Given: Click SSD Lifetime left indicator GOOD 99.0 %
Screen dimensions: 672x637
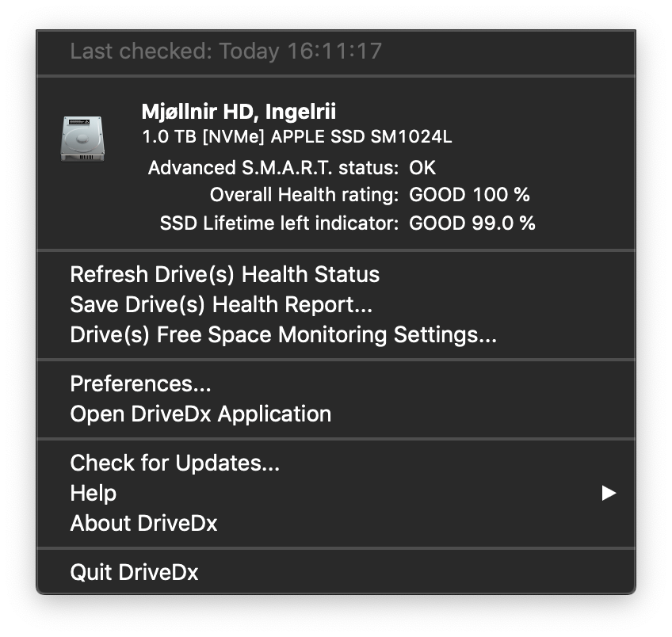Looking at the screenshot, I should point(348,223).
